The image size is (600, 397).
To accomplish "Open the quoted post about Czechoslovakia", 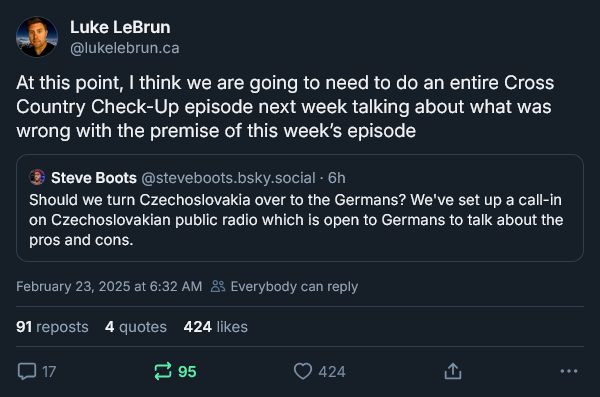I will [300, 208].
